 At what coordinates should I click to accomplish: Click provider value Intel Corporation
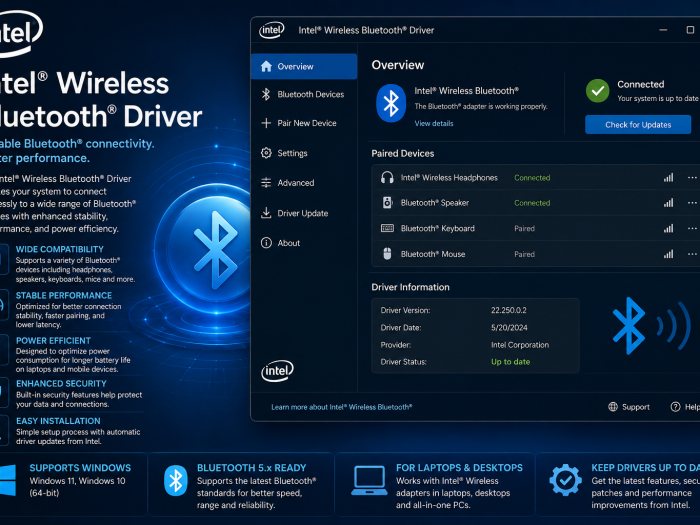click(x=520, y=345)
